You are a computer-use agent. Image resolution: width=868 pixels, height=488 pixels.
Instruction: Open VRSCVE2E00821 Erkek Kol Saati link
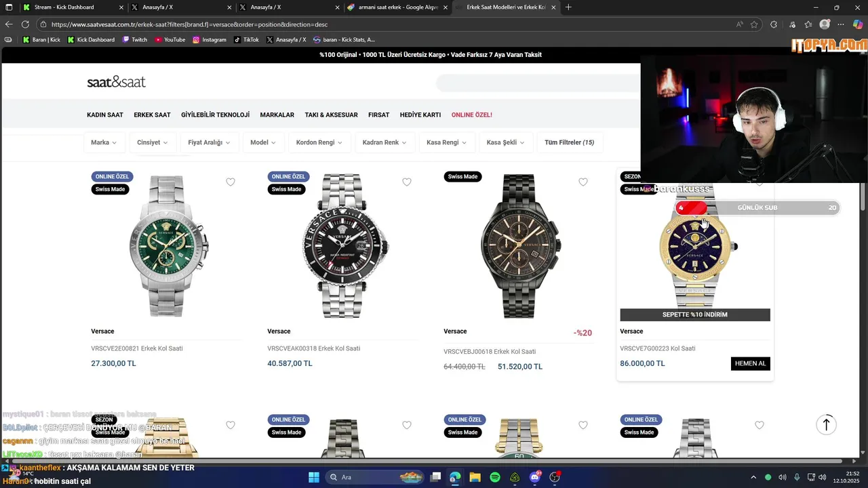coord(137,348)
